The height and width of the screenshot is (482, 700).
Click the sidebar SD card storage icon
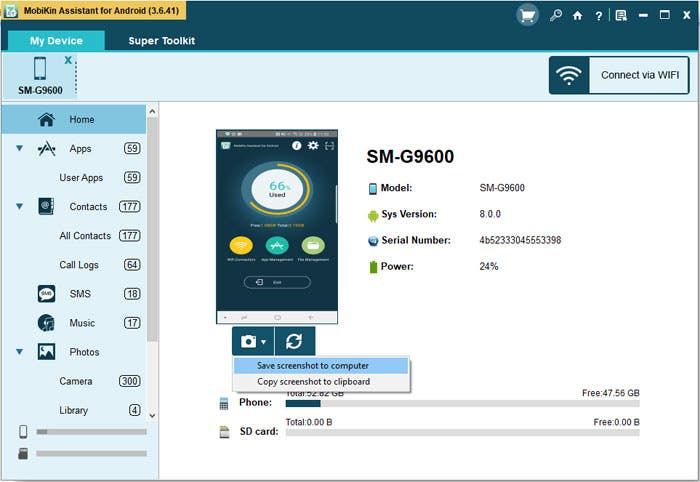point(23,453)
